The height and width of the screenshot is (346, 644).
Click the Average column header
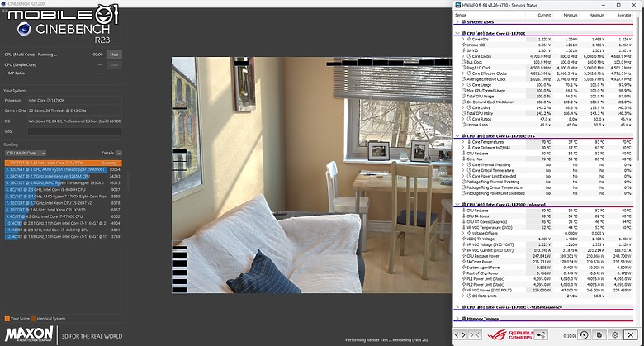coord(624,15)
